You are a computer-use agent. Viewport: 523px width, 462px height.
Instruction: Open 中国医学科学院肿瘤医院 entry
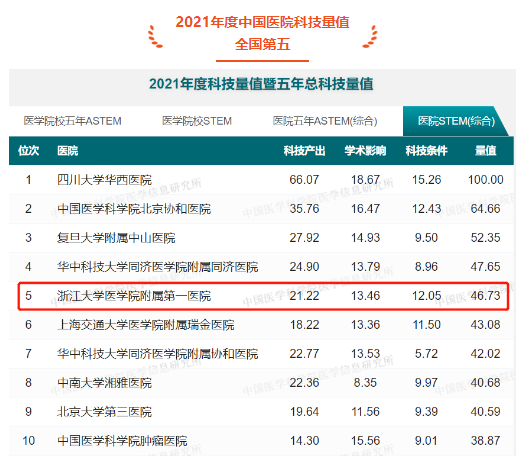122,441
